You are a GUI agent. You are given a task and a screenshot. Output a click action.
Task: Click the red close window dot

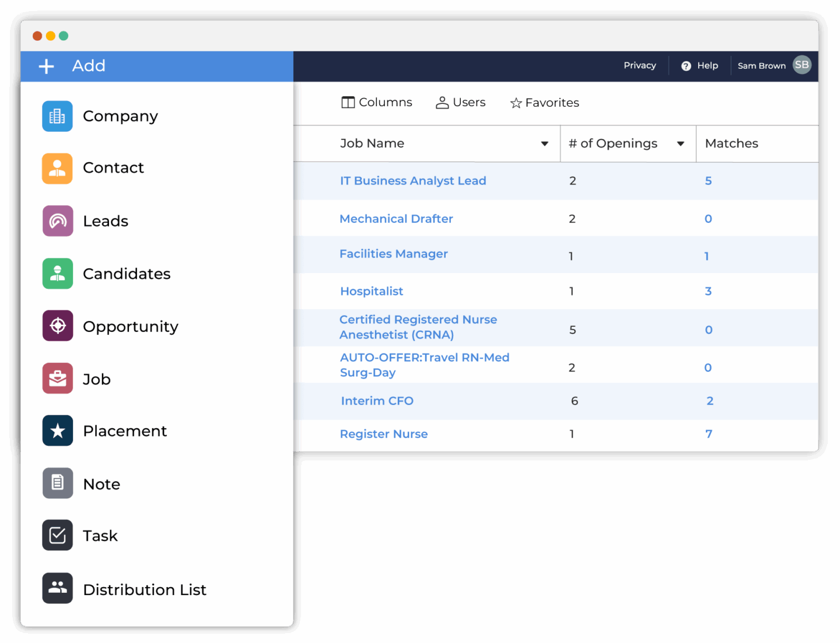37,36
